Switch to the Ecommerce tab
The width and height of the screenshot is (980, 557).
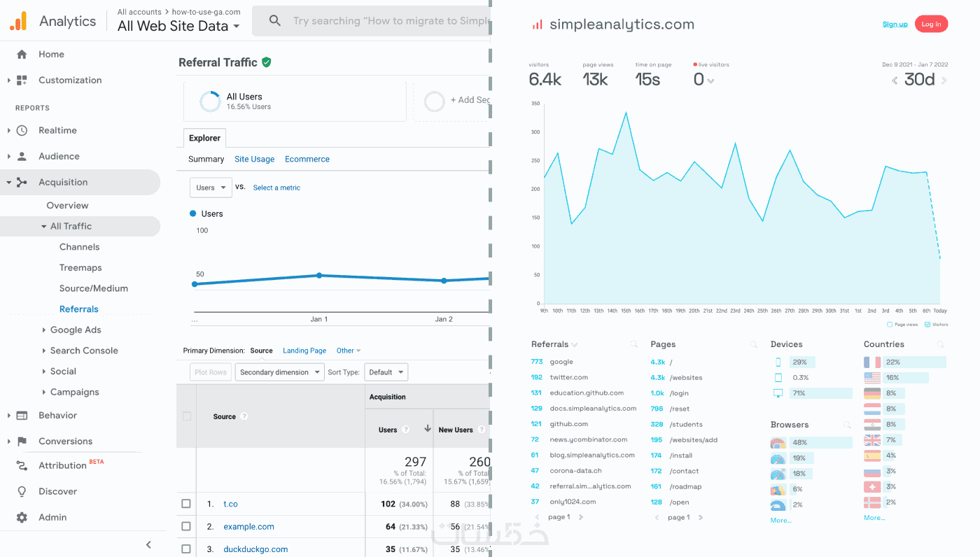coord(307,159)
